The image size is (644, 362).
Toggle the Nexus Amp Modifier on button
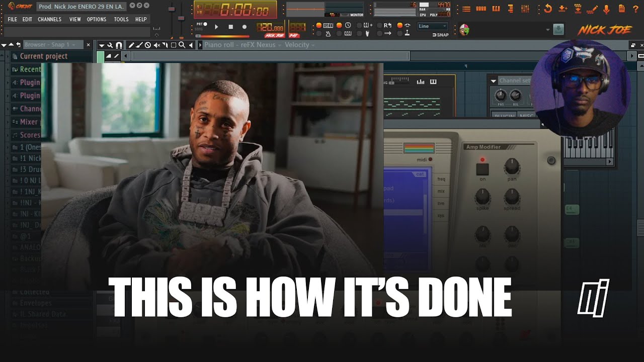click(482, 169)
